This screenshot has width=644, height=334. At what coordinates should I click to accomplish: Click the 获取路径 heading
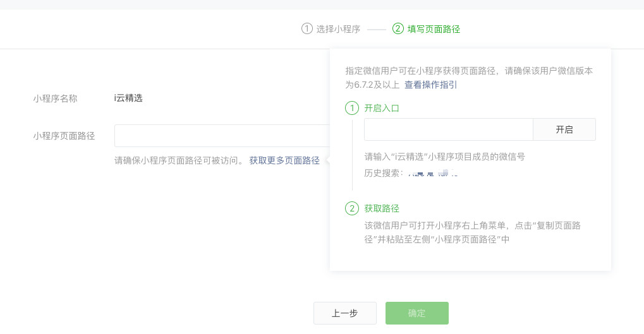pyautogui.click(x=382, y=208)
